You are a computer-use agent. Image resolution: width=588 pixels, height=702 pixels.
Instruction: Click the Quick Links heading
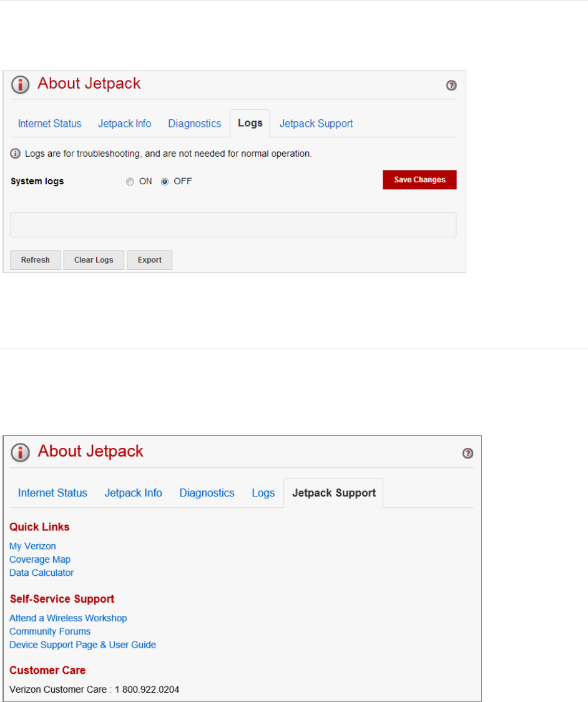pos(39,527)
